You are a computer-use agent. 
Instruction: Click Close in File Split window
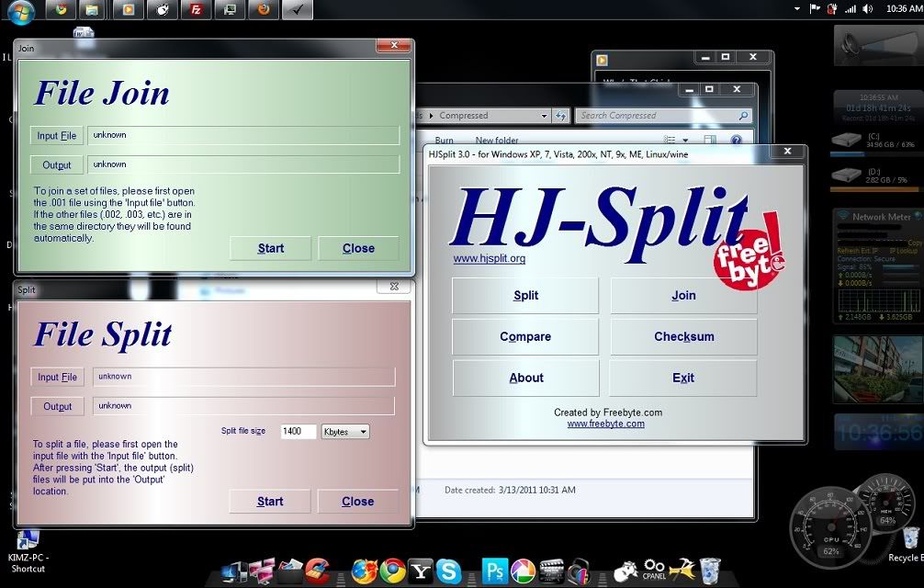click(x=357, y=502)
